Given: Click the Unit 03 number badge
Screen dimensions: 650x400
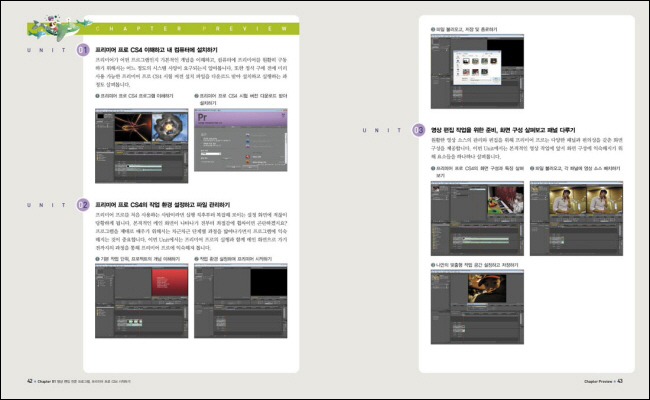Looking at the screenshot, I should point(418,129).
